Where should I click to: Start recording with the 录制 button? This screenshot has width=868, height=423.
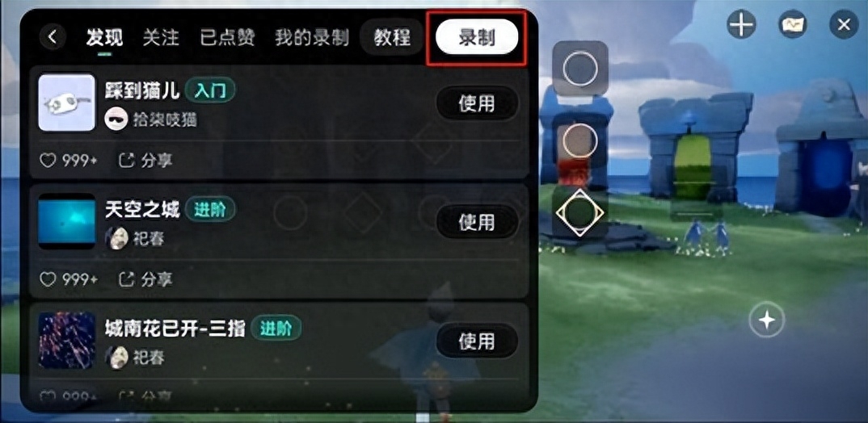tap(477, 38)
